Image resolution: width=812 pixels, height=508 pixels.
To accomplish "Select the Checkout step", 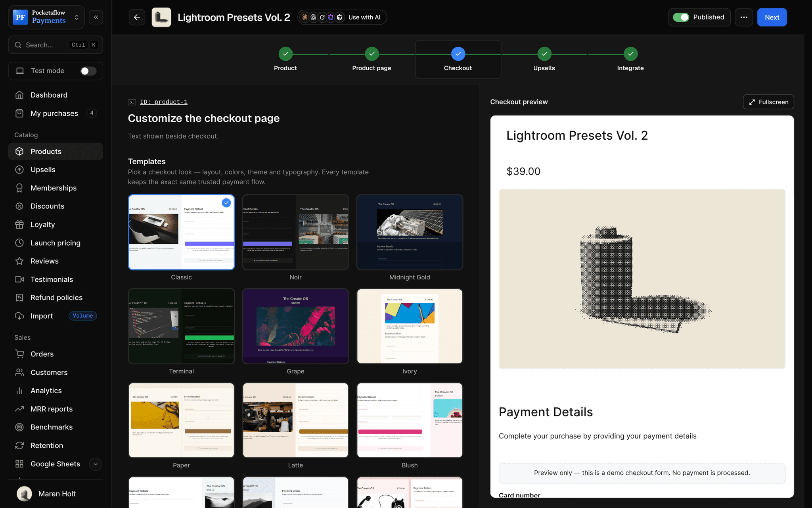I will pos(458,59).
